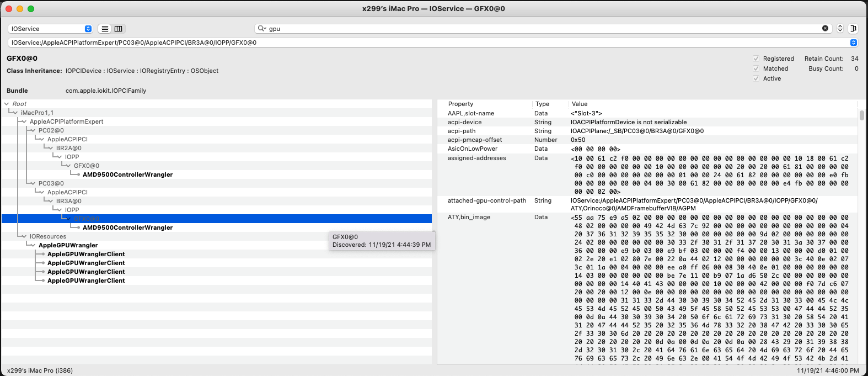
Task: Collapse the PC02@0 node
Action: [x=33, y=130]
